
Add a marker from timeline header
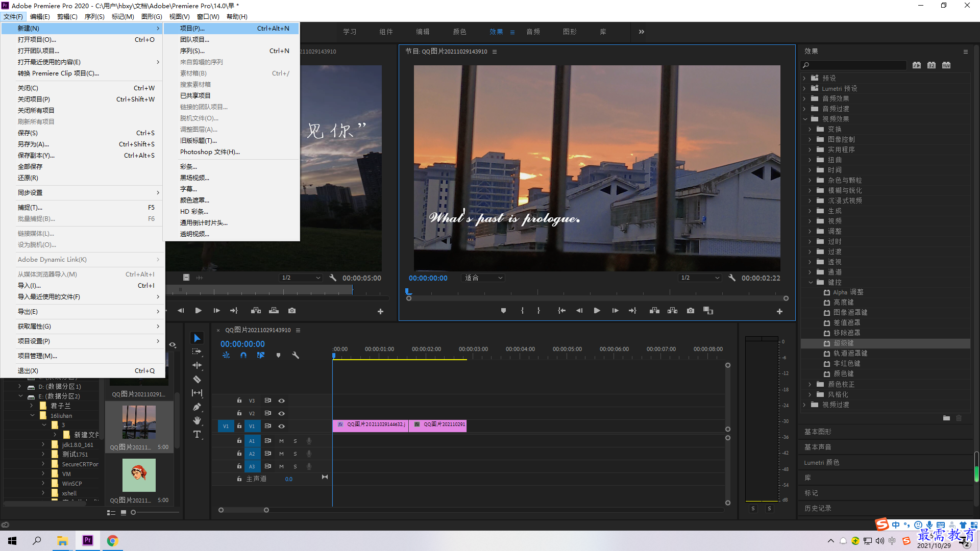click(x=278, y=355)
